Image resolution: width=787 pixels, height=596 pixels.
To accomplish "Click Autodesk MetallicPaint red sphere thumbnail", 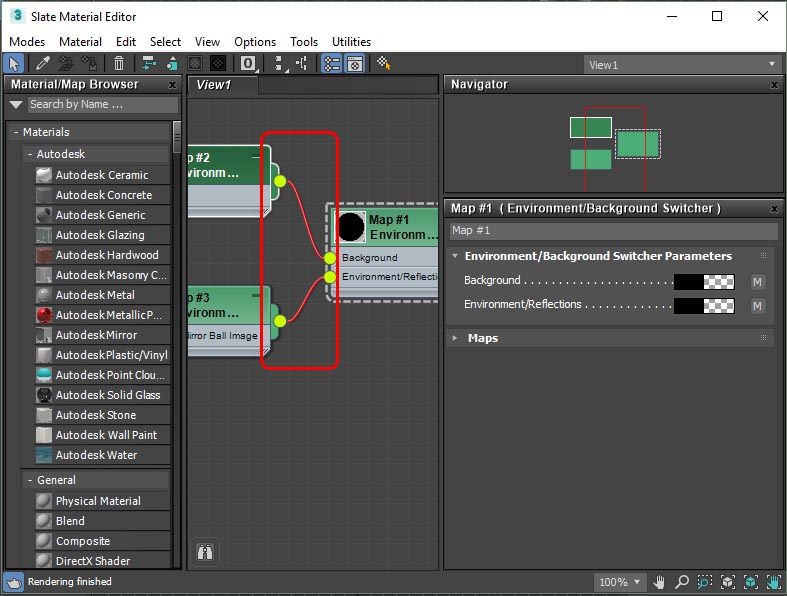I will pyautogui.click(x=44, y=315).
